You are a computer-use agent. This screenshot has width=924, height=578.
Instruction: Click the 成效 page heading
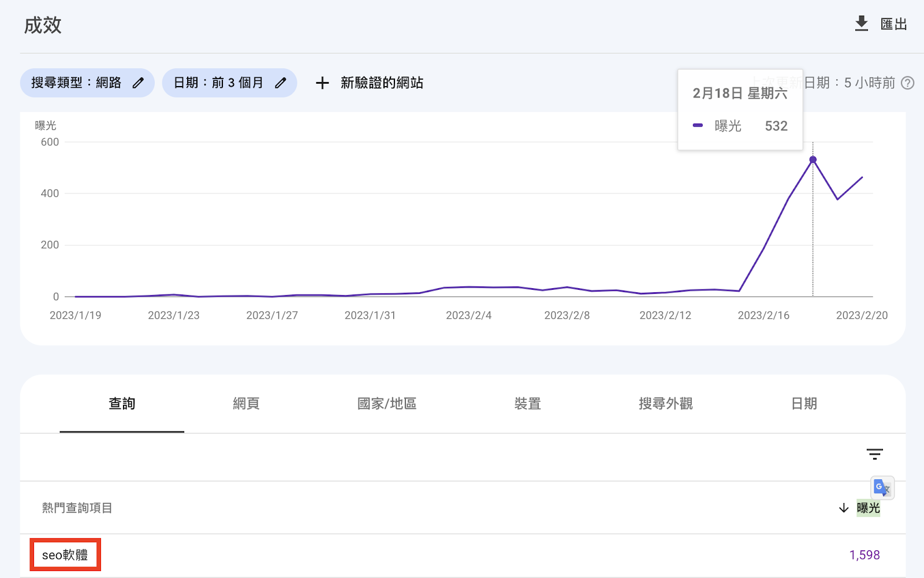[43, 25]
